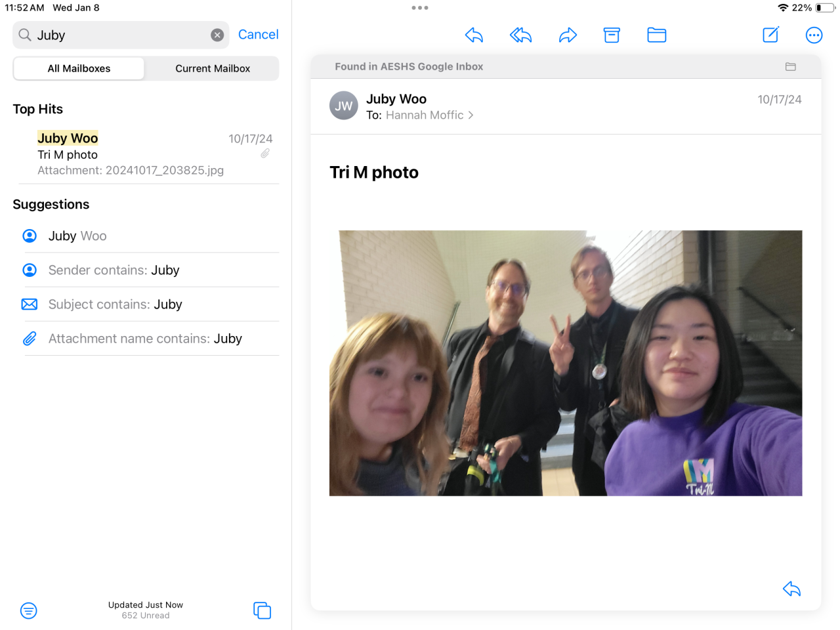Image resolution: width=840 pixels, height=630 pixels.
Task: Tap the attachment filename 20241017_203825.jpg
Action: point(165,171)
